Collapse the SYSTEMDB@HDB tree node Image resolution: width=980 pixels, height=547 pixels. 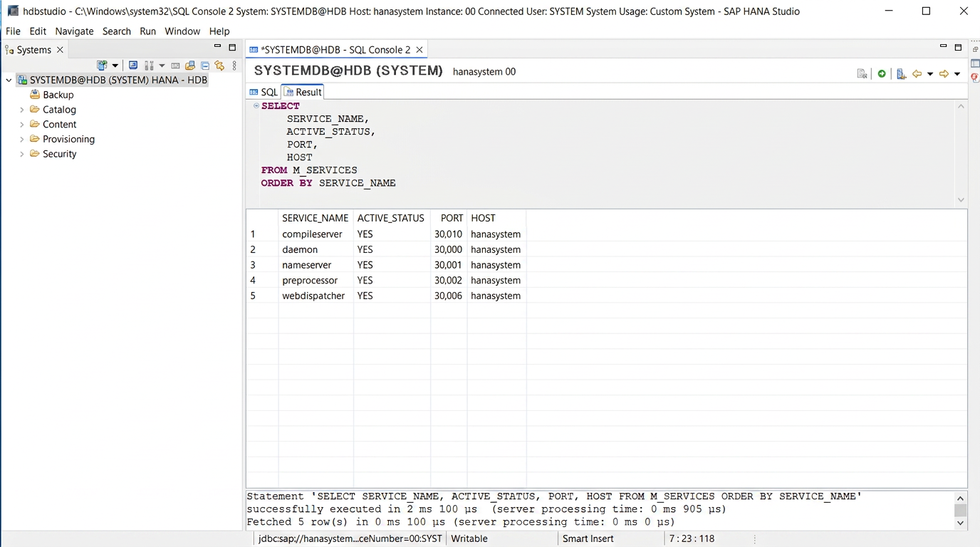pyautogui.click(x=9, y=80)
